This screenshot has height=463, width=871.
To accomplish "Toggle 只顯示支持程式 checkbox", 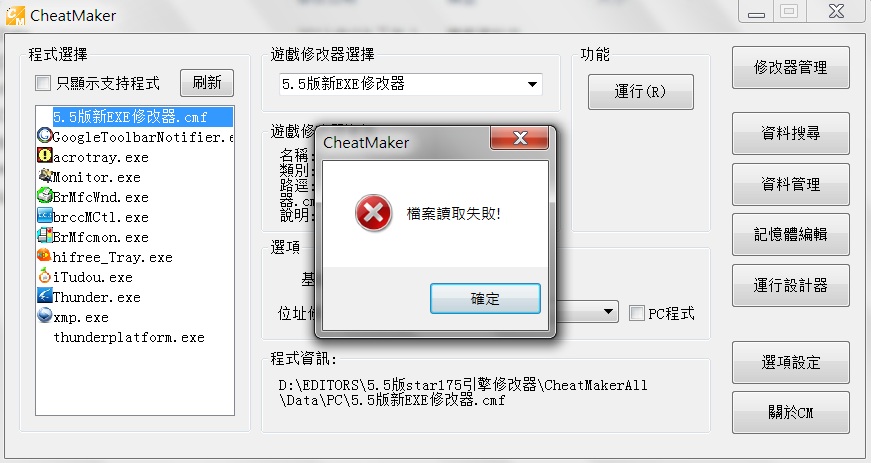I will pyautogui.click(x=43, y=83).
